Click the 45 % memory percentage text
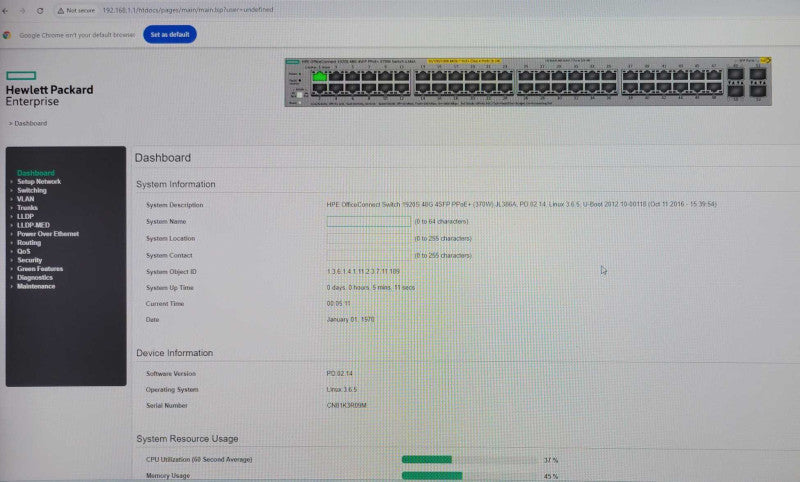Screen dimensions: 800x482 pos(551,476)
